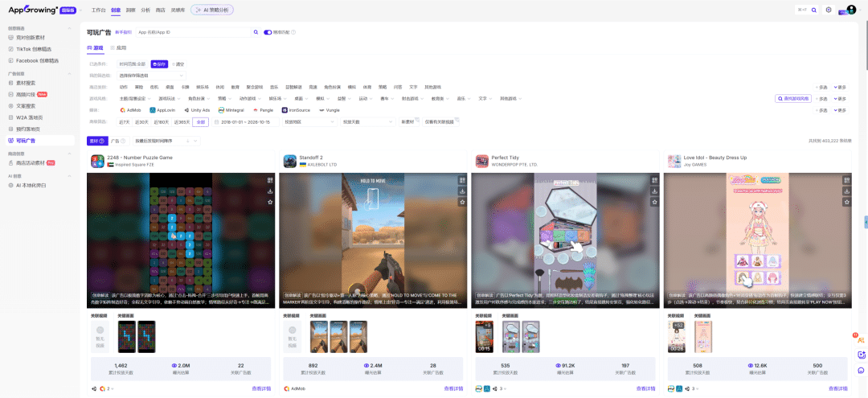Select the AdMob media network filter

(130, 110)
